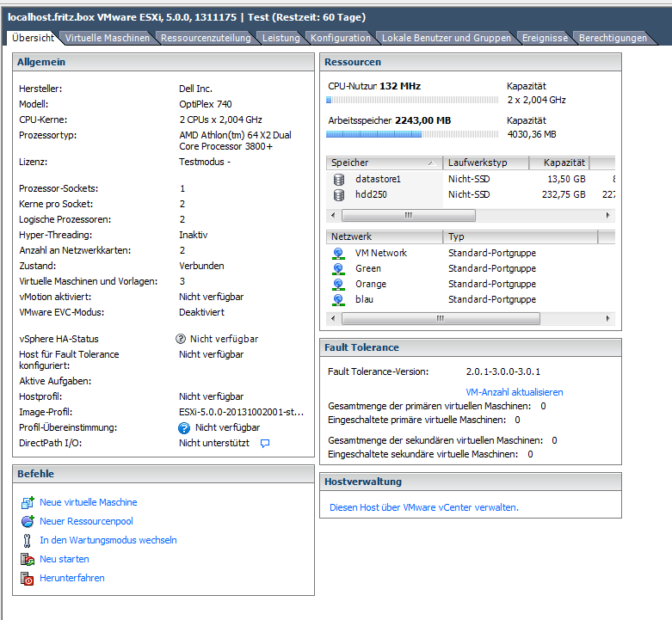Sort by the network Typ column header
The height and width of the screenshot is (620, 672).
(521, 236)
